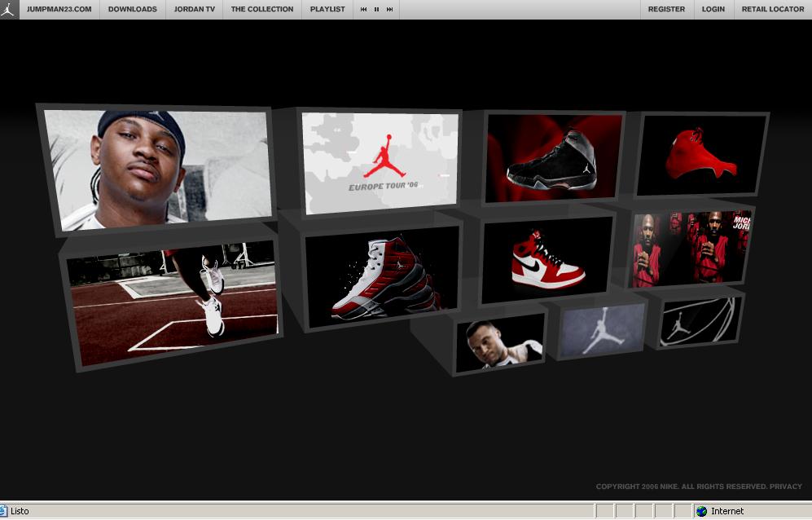This screenshot has height=520, width=812.
Task: Select the red, white and black high-top panel
Action: [382, 275]
